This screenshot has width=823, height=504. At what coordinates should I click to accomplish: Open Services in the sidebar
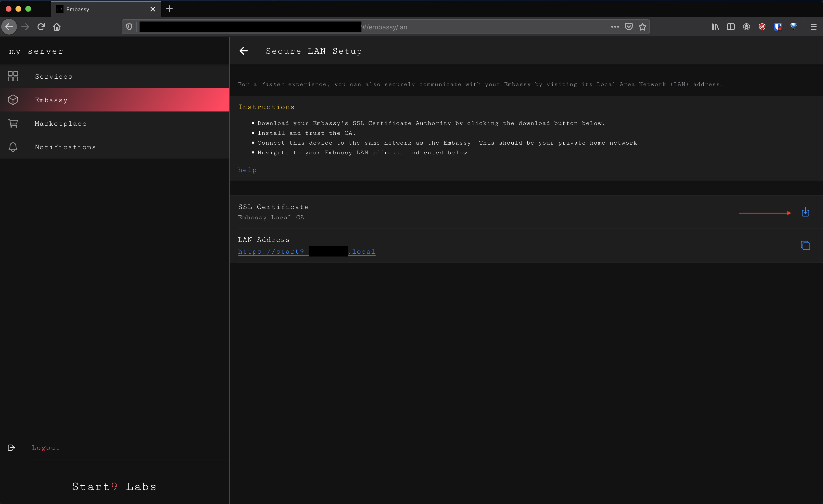coord(53,76)
